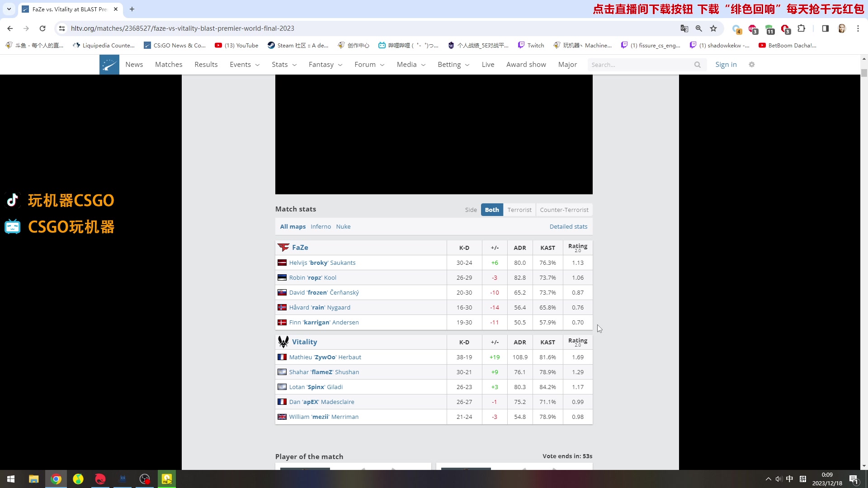This screenshot has height=488, width=868.
Task: Open YouTube bookmark in bookmarks bar
Action: click(x=236, y=45)
